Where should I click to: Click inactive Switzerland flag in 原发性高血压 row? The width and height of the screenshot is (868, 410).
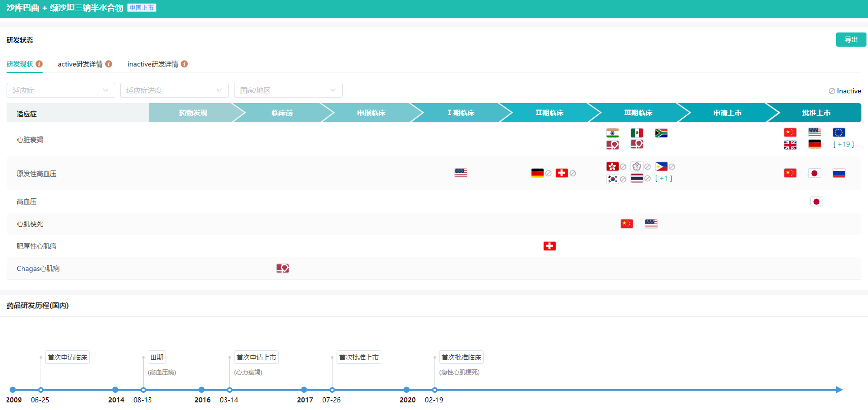[x=562, y=173]
